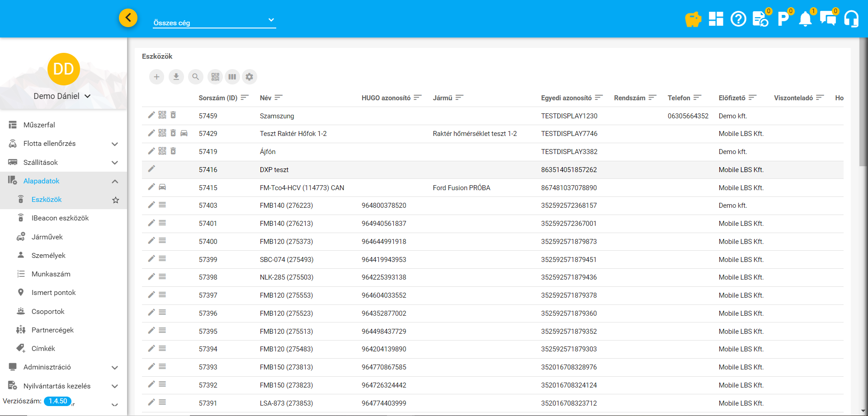Click the delete icon for Ájfón row

pyautogui.click(x=173, y=151)
